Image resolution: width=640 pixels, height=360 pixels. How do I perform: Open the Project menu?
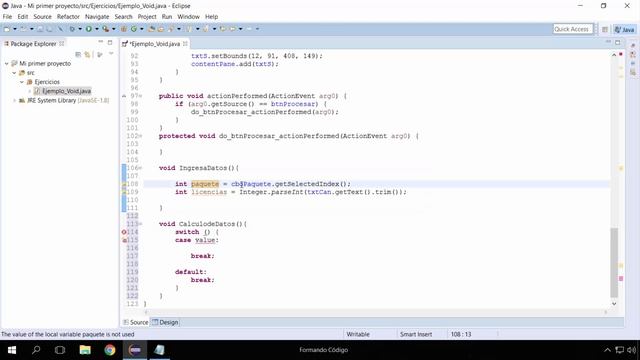pyautogui.click(x=147, y=17)
